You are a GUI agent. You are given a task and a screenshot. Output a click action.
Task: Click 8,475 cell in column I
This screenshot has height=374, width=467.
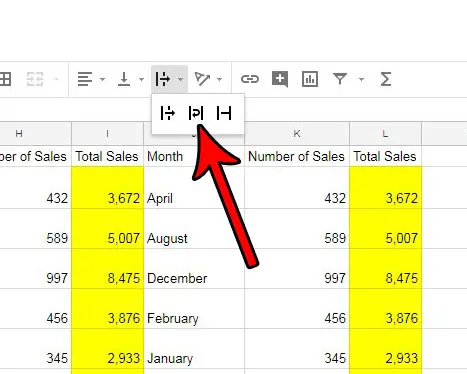click(108, 269)
